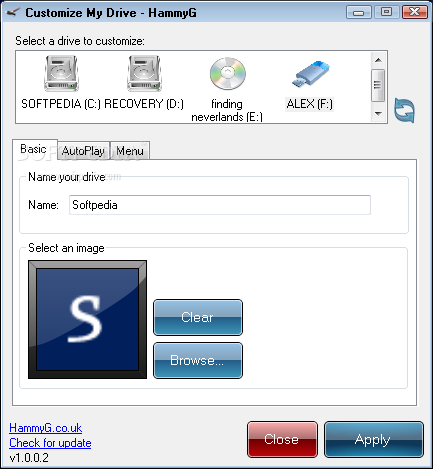
Task: Select the RECOVERY (D:) hard drive icon
Action: (x=144, y=73)
